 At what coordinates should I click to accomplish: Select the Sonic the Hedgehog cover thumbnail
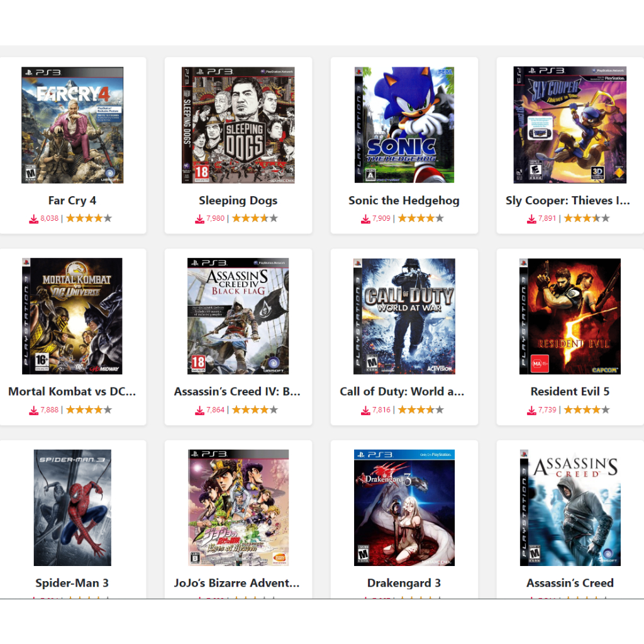click(x=404, y=125)
